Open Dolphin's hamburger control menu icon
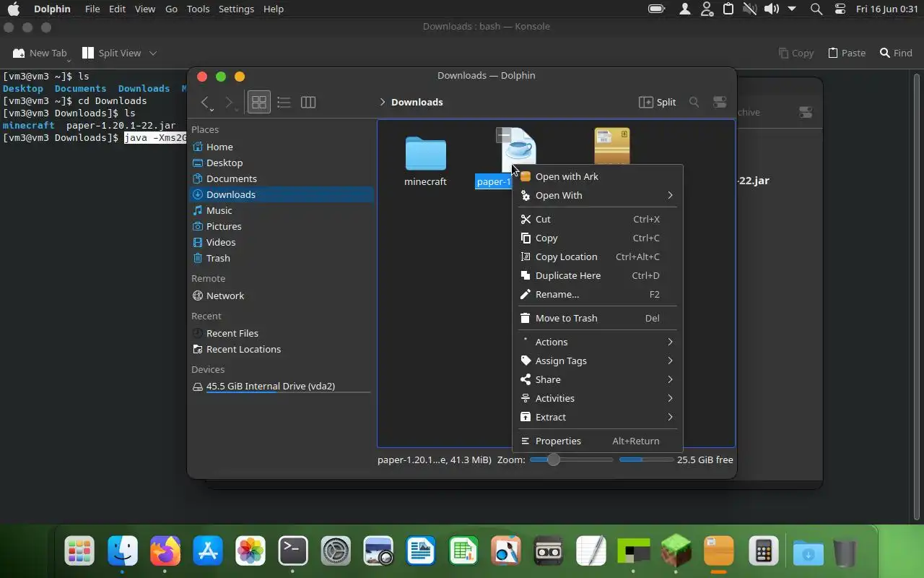924x578 pixels. [x=720, y=102]
